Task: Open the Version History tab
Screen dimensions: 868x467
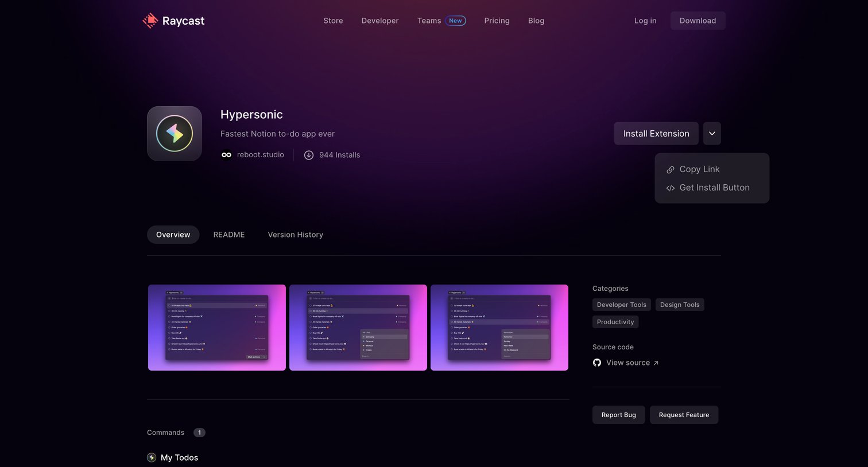Action: [295, 235]
